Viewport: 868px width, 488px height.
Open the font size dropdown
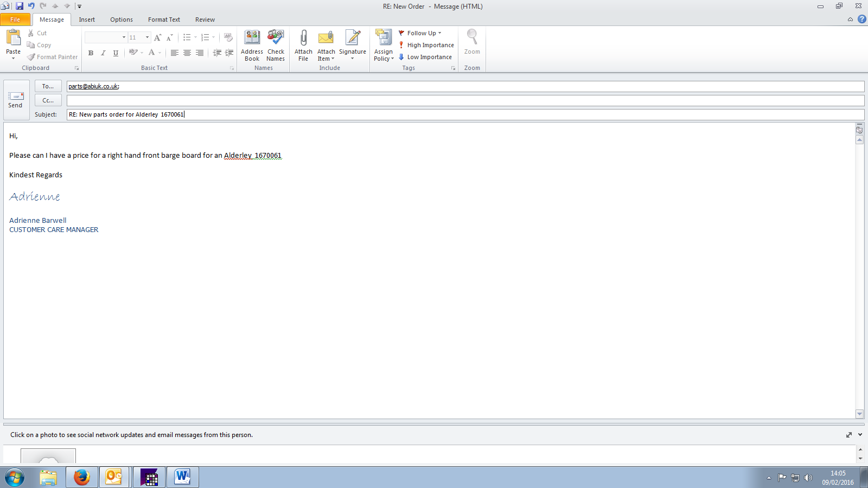point(147,37)
